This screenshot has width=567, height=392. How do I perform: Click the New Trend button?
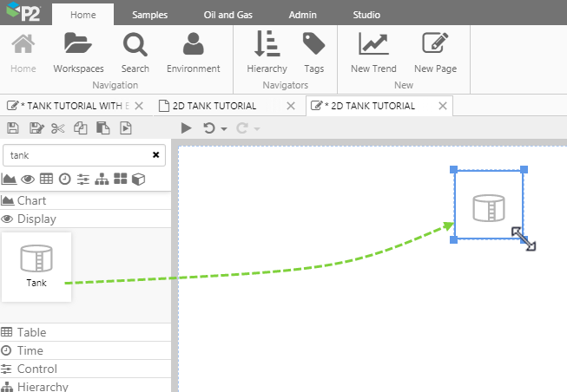tap(373, 52)
